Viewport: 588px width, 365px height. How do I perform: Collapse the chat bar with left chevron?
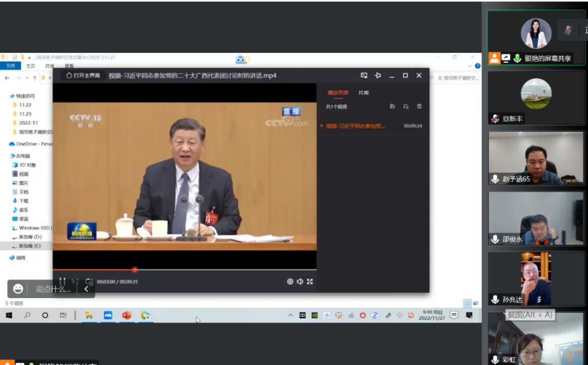coord(86,289)
